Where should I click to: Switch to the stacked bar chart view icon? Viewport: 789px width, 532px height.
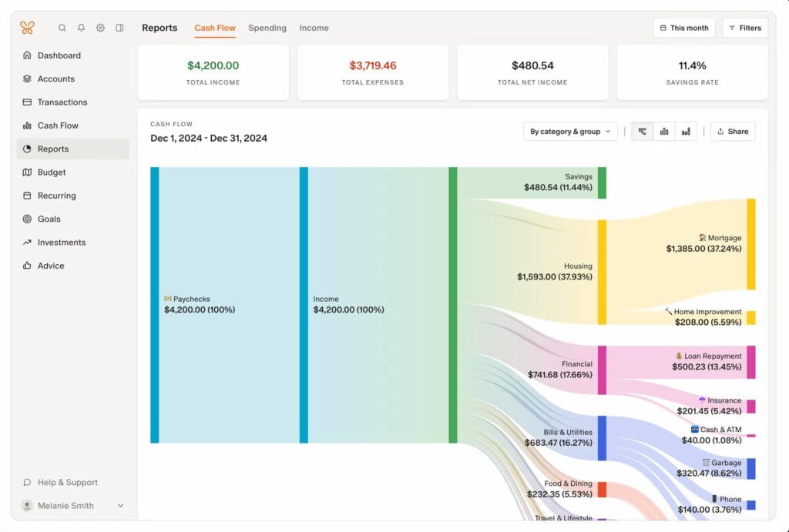click(x=685, y=131)
